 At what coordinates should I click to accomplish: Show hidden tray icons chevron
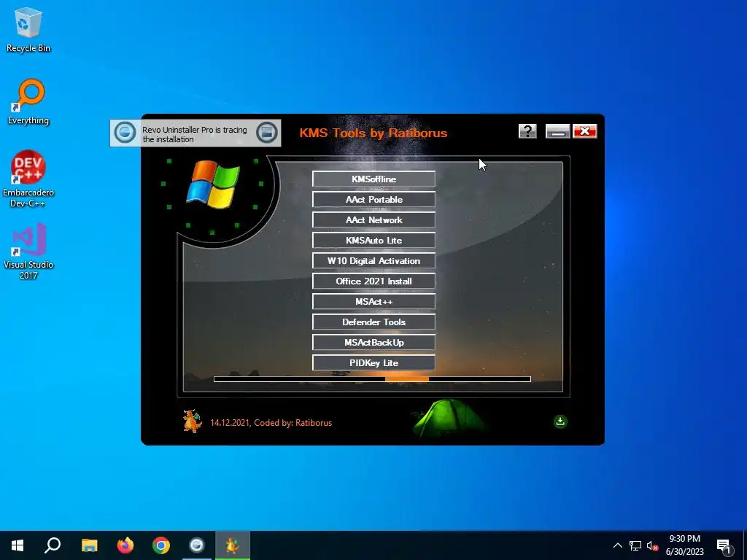(x=617, y=545)
